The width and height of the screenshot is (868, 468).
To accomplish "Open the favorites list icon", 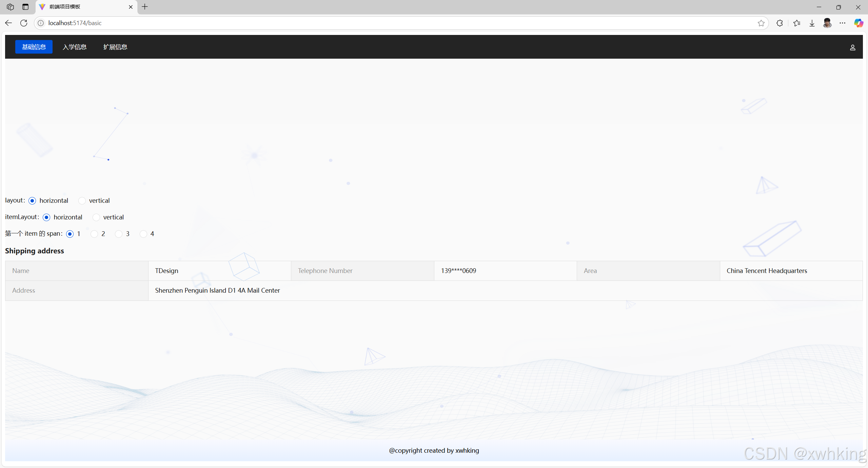I will click(797, 23).
